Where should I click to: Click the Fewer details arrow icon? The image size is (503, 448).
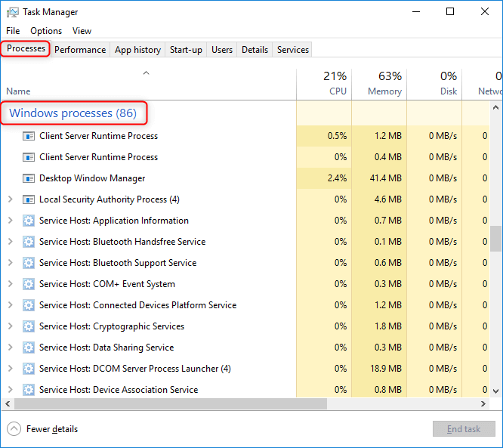14,429
